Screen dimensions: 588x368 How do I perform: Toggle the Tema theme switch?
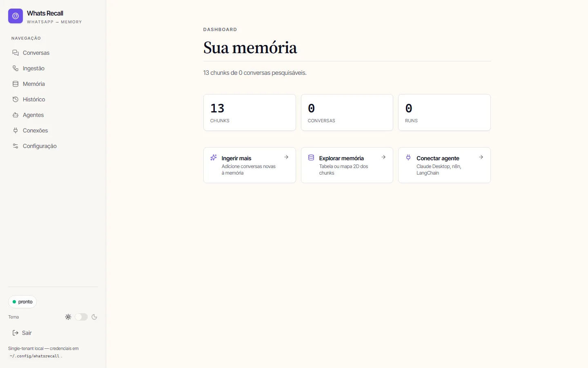pyautogui.click(x=81, y=317)
